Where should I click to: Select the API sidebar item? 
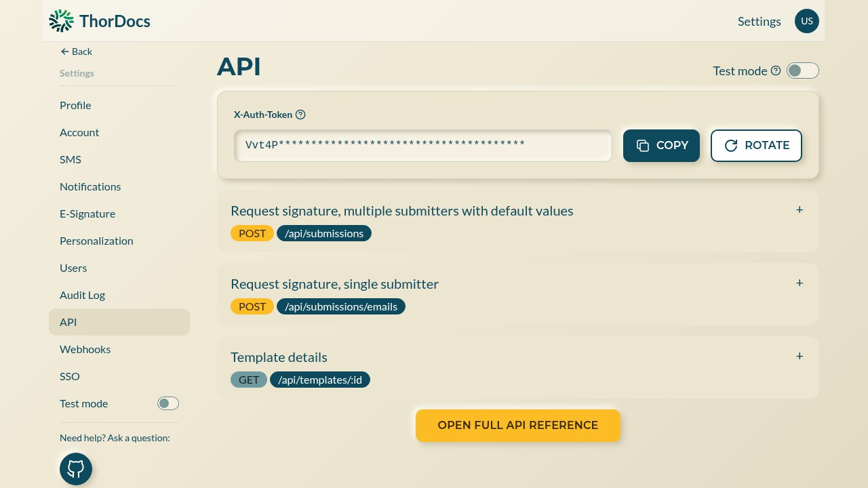tap(119, 322)
